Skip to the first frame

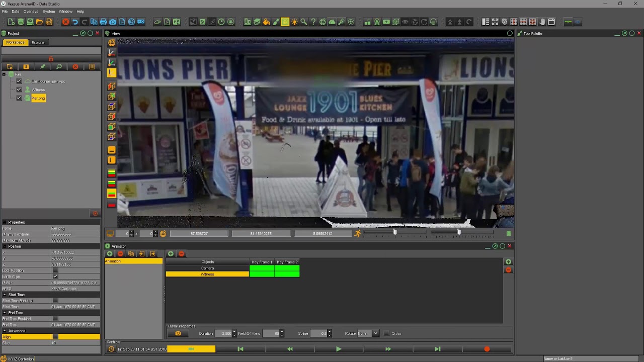[x=240, y=349]
